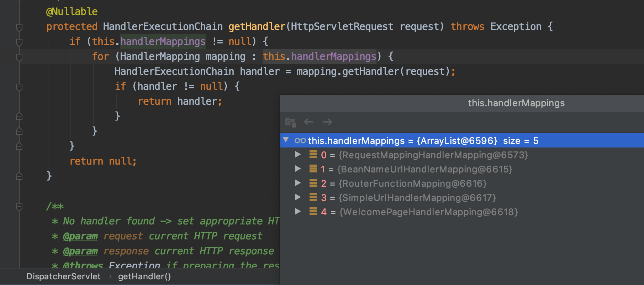Select the row this.handlerMappings = {ArrayList@6596}
This screenshot has height=285, width=644.
(462, 140)
